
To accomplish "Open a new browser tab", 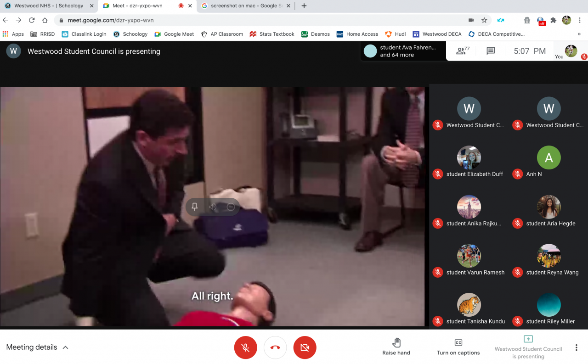I will (304, 6).
